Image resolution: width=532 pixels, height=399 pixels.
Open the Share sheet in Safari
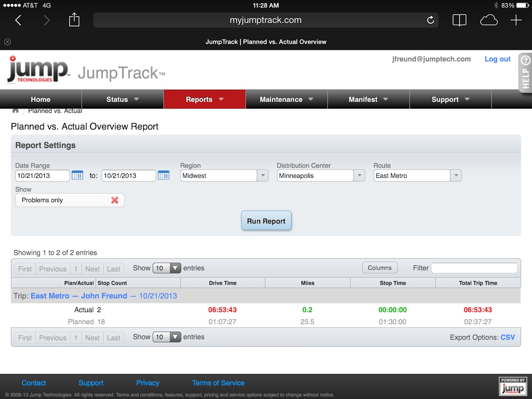pyautogui.click(x=74, y=20)
